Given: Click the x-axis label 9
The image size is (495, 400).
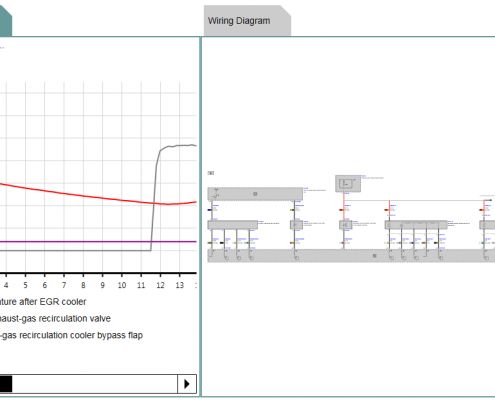Looking at the screenshot, I should (x=103, y=285).
